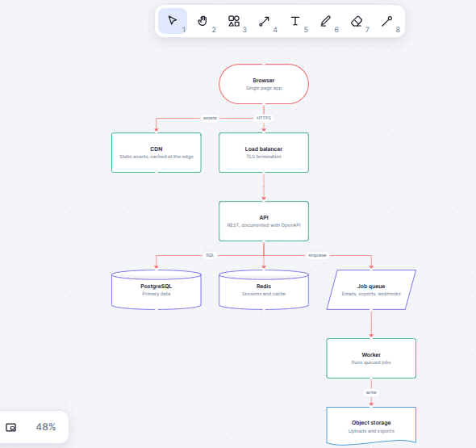This screenshot has height=448, width=476.
Task: Click the 'assets' connector label
Action: pyautogui.click(x=210, y=118)
